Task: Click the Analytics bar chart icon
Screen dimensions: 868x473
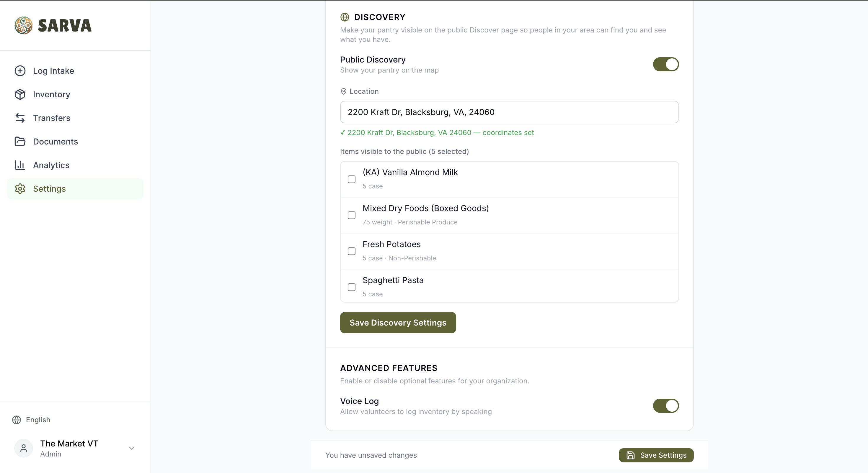Action: pos(20,165)
